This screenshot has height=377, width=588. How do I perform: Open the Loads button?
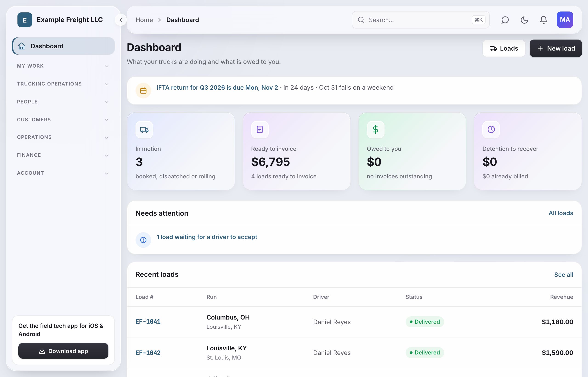click(504, 48)
